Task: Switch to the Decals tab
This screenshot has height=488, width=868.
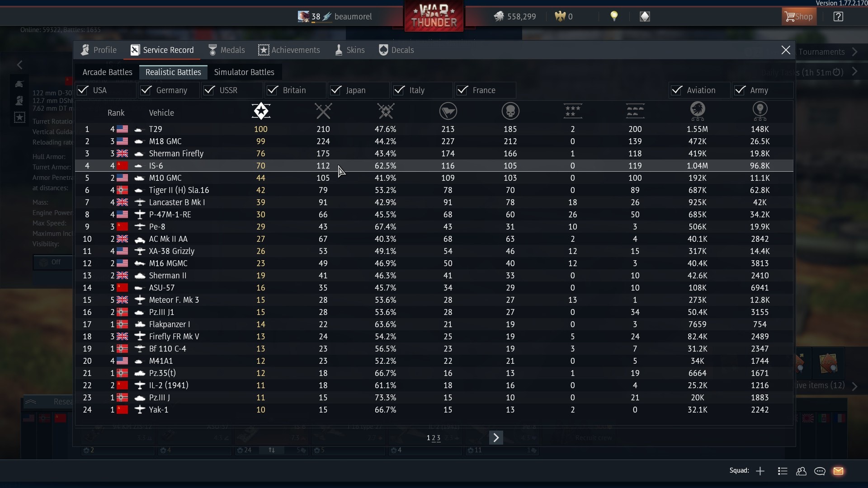Action: pyautogui.click(x=396, y=50)
